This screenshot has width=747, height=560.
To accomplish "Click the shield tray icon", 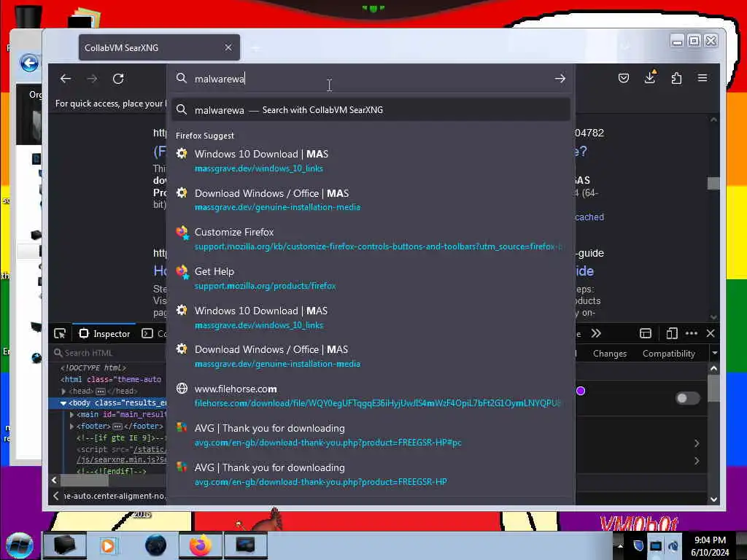I will point(638,545).
